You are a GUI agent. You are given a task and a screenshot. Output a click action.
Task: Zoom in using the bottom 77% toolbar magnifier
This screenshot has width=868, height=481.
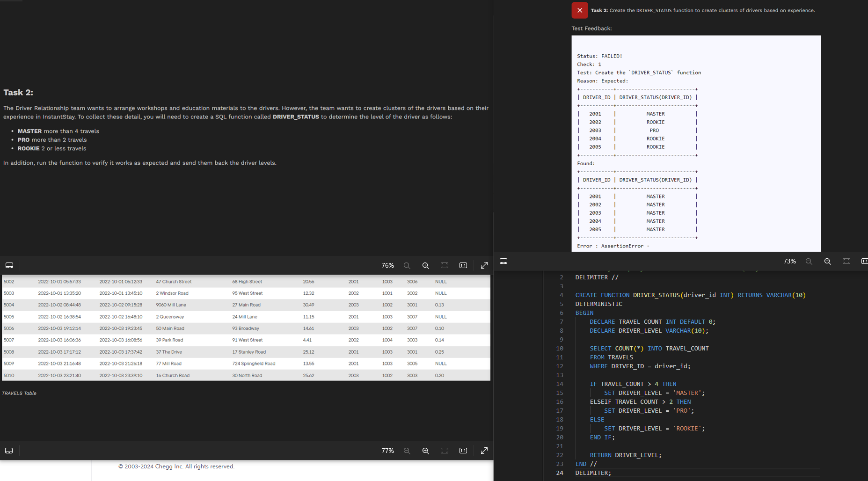[426, 451]
